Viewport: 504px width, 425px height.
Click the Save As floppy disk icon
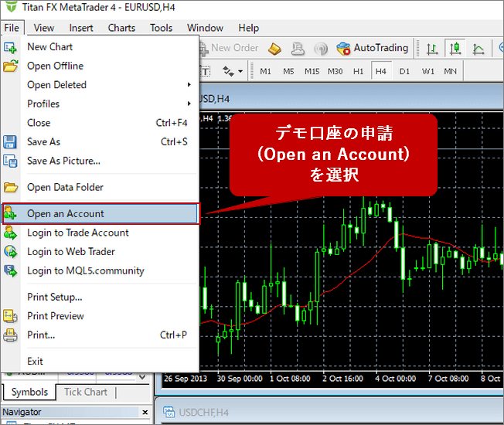10,142
